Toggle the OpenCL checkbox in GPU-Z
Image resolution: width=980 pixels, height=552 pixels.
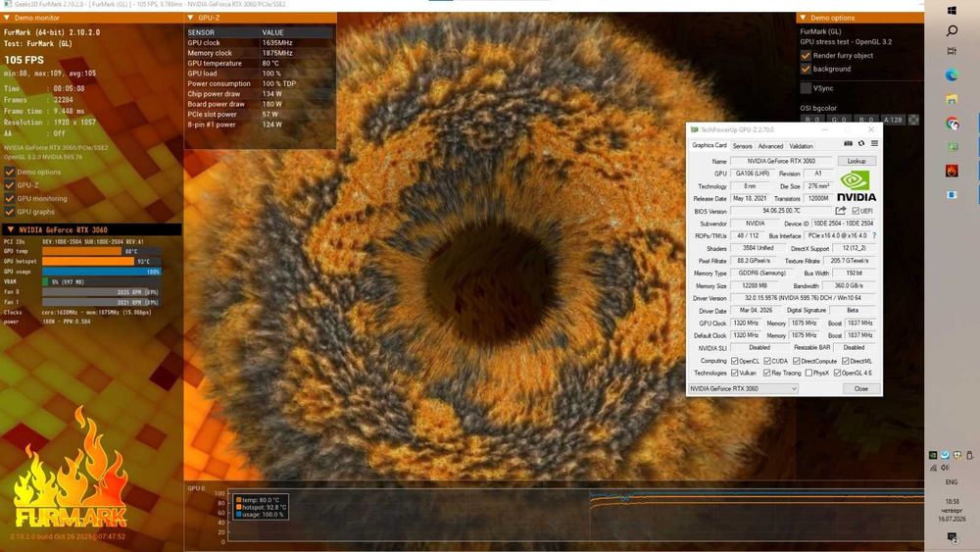point(734,362)
